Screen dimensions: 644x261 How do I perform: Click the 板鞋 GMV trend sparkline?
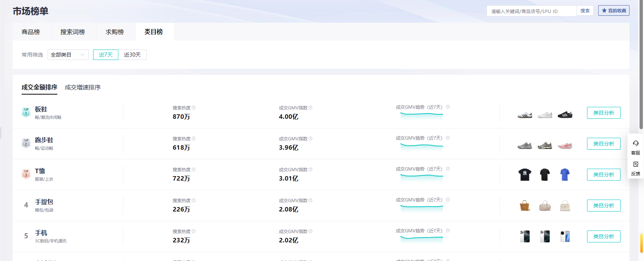[x=421, y=115]
